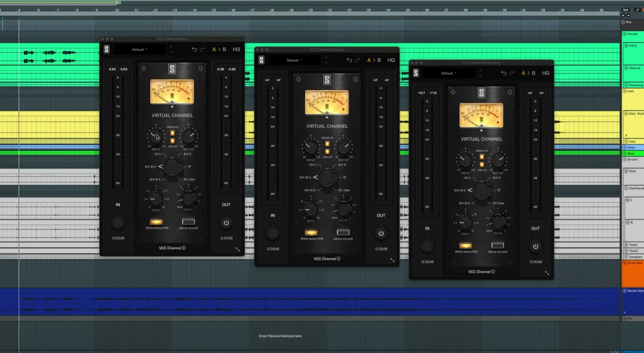Click the Drive knob in the Chorus plugin
Screen dimensions: 644x353
311,209
